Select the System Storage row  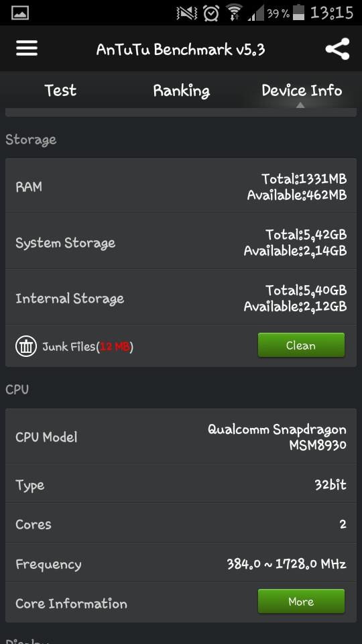(181, 242)
